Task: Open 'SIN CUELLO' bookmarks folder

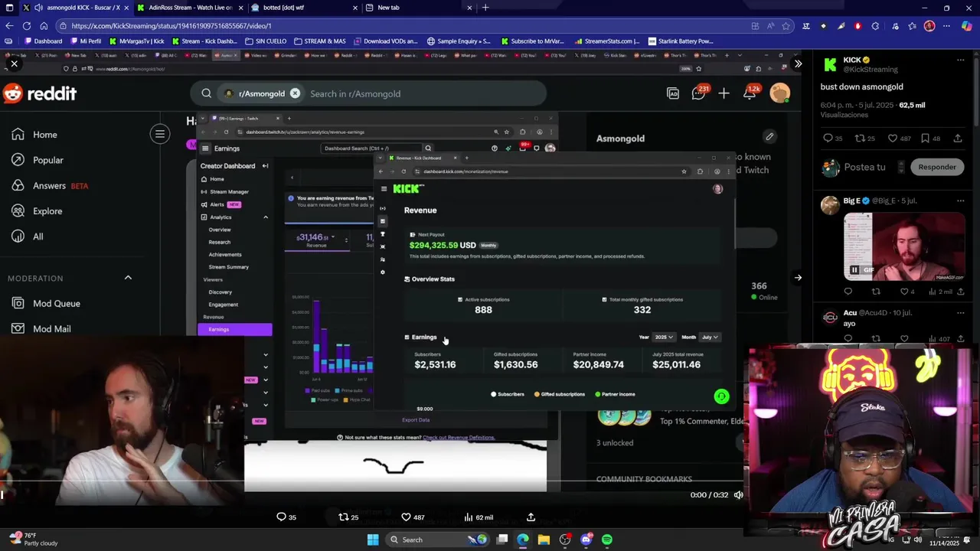Action: point(265,41)
